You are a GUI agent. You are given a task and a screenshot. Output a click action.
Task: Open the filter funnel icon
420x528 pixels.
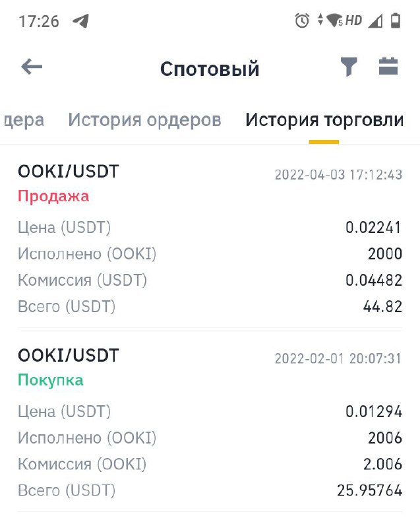348,67
